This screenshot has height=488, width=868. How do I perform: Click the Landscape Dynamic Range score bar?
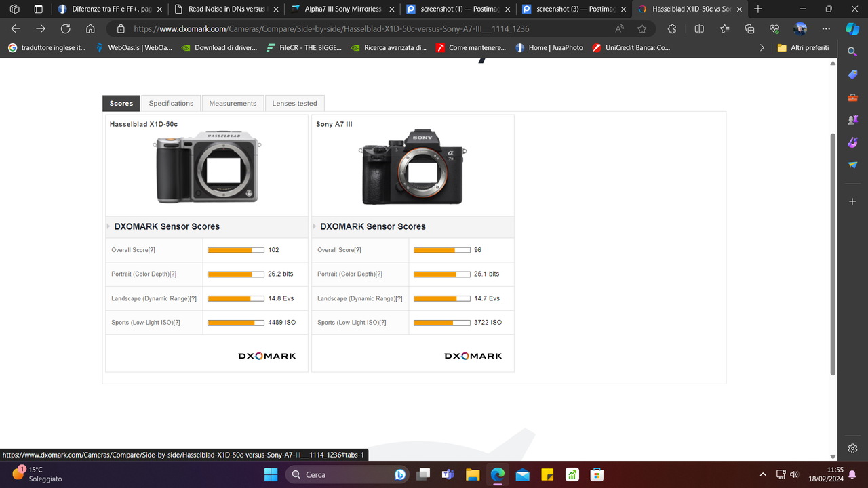click(235, 298)
